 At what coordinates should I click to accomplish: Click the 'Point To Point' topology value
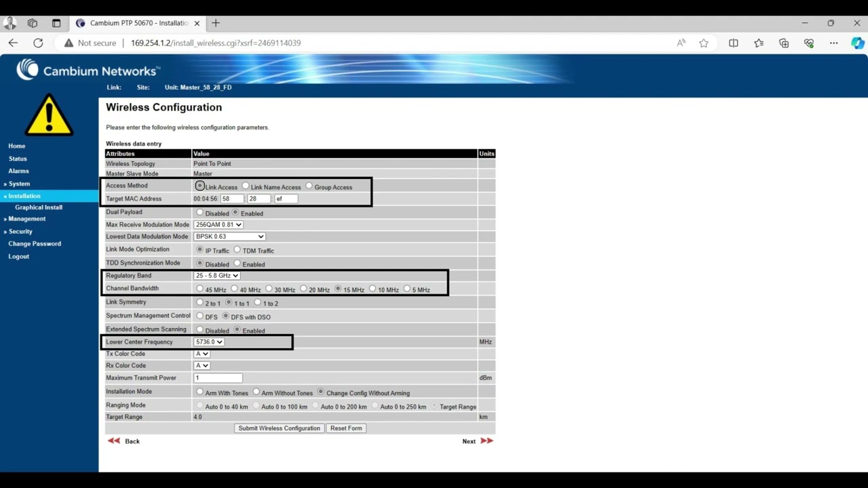click(212, 163)
